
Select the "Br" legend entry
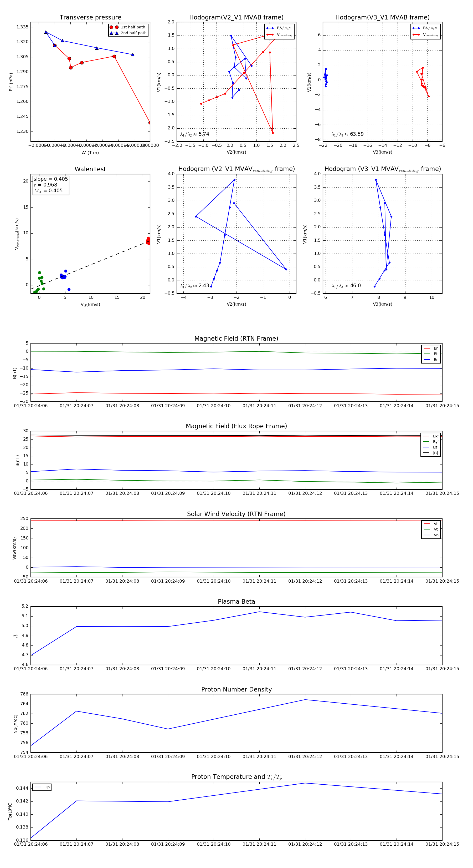point(431,349)
